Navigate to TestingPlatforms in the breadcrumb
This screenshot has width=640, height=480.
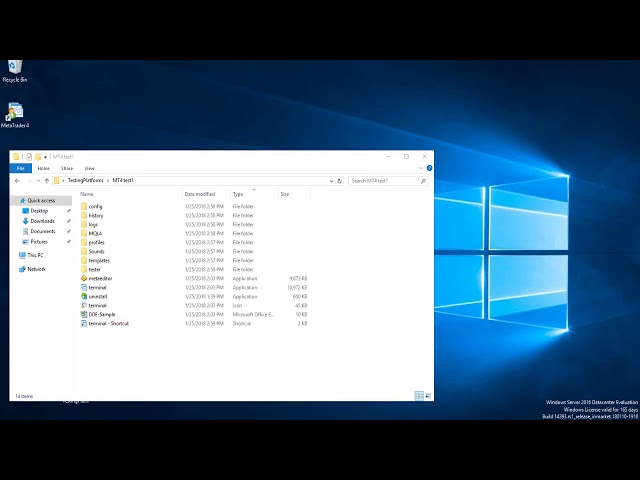[x=85, y=181]
